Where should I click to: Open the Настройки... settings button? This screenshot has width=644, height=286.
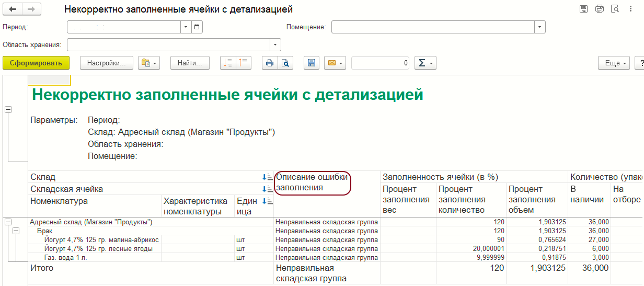(107, 63)
